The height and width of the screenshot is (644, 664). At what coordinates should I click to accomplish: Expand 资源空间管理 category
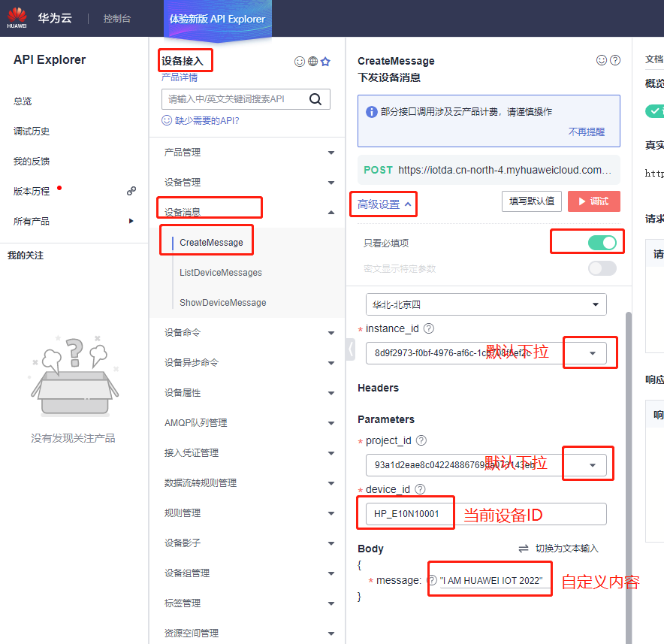pyautogui.click(x=331, y=633)
